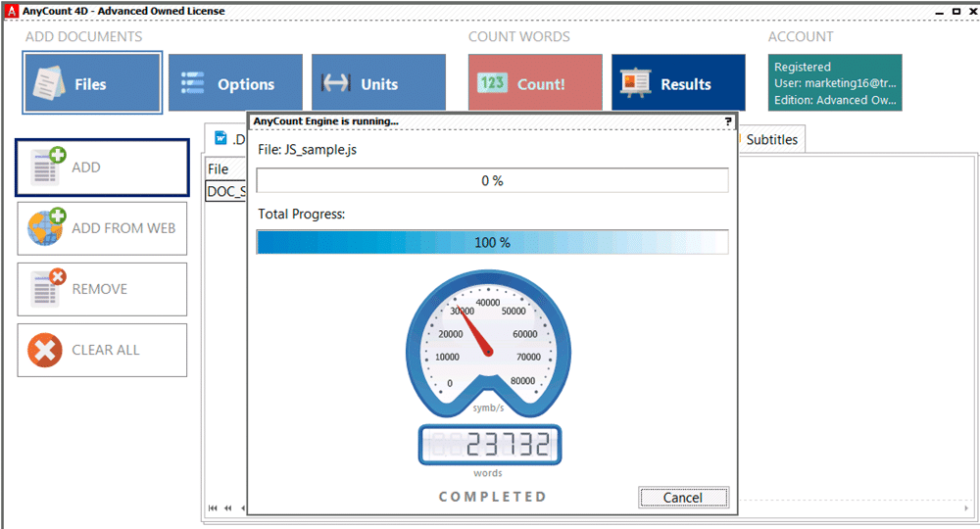Click the first-page navigation arrow
980x529 pixels.
(213, 507)
